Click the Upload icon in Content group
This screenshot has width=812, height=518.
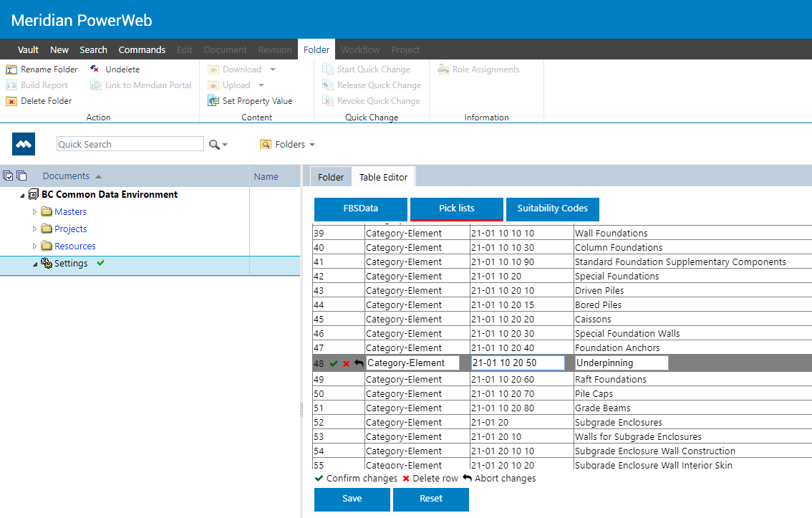coord(213,85)
